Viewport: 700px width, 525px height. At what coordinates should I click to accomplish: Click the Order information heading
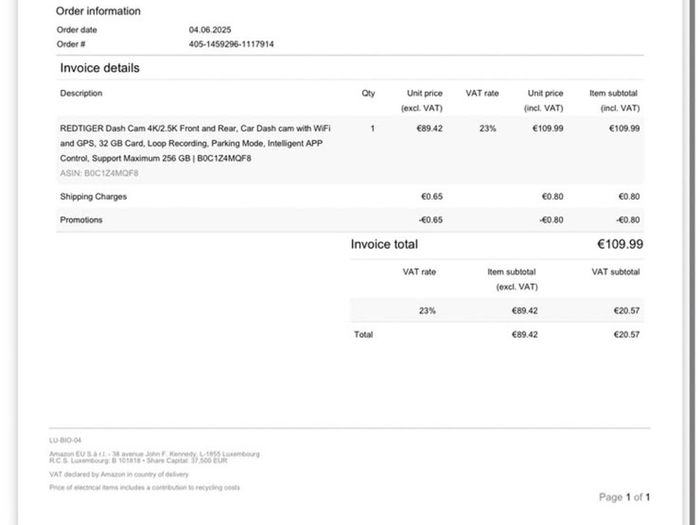pos(98,11)
